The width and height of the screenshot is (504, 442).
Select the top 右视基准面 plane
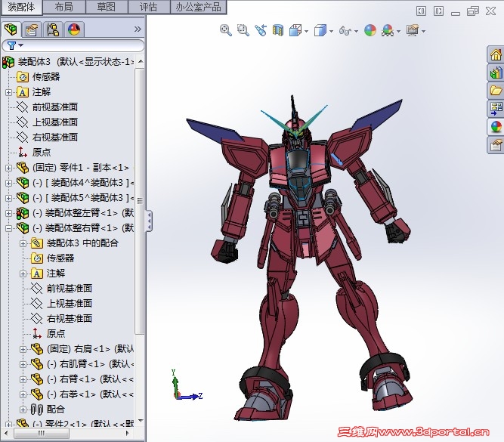coord(55,138)
